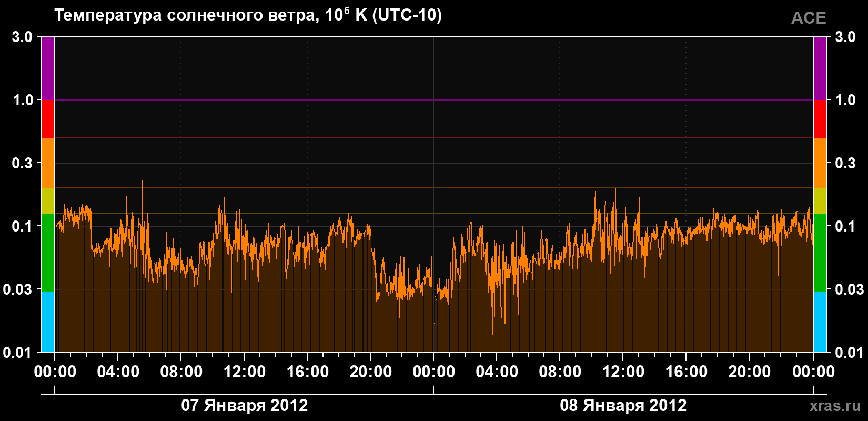This screenshot has width=868, height=421.
Task: Click the 0.03 label on the right axis
Action: 850,289
